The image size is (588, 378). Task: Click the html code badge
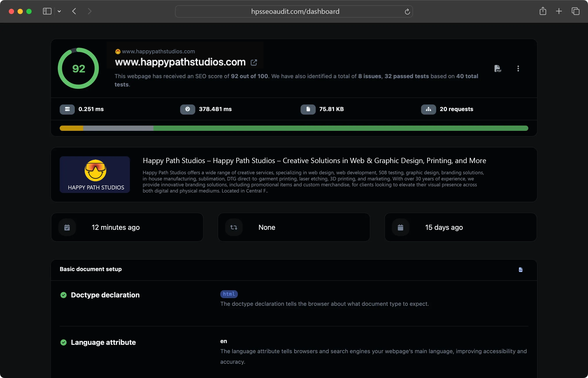pyautogui.click(x=229, y=294)
